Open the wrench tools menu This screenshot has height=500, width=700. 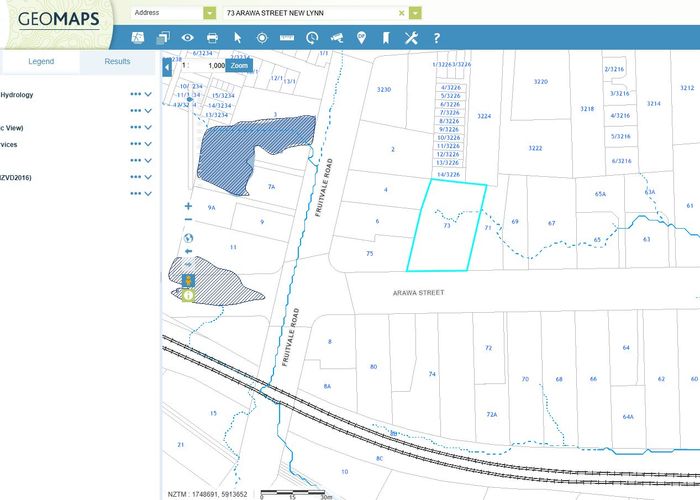[x=410, y=38]
